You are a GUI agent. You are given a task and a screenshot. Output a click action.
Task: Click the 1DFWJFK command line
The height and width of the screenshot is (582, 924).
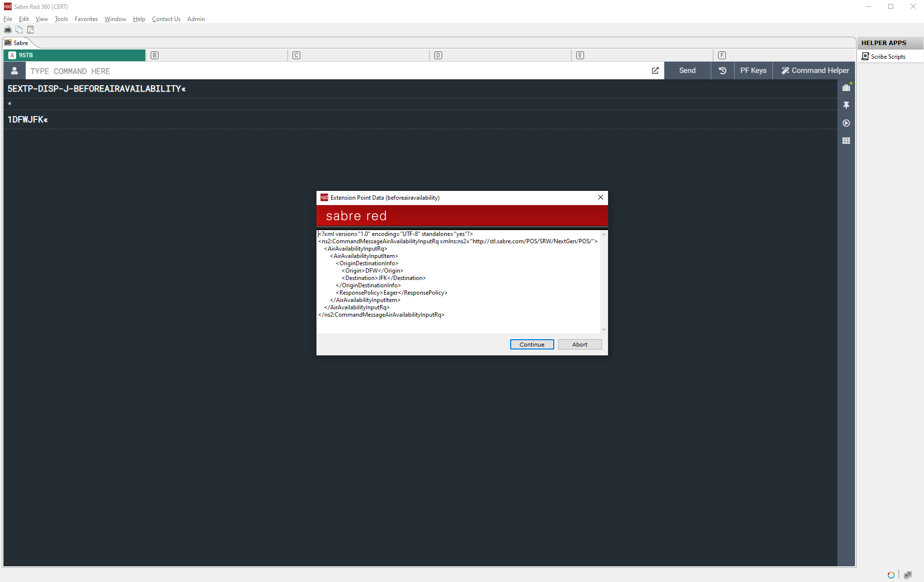[27, 119]
